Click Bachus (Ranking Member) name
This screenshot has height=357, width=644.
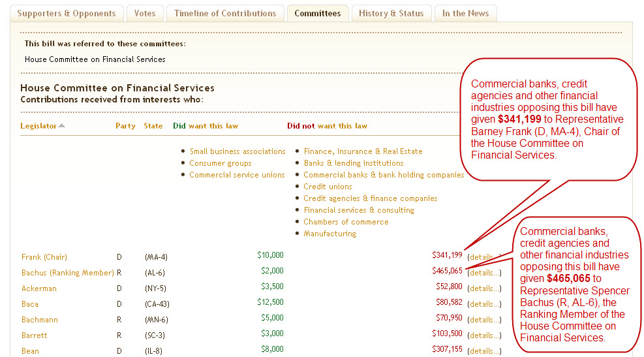tap(68, 273)
